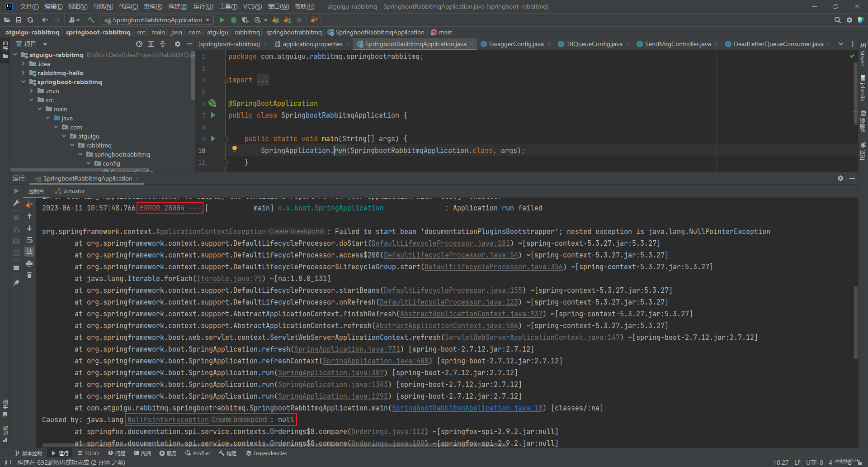Open IDE settings gear in top-right toolbar
The height and width of the screenshot is (467, 868).
pos(849,20)
